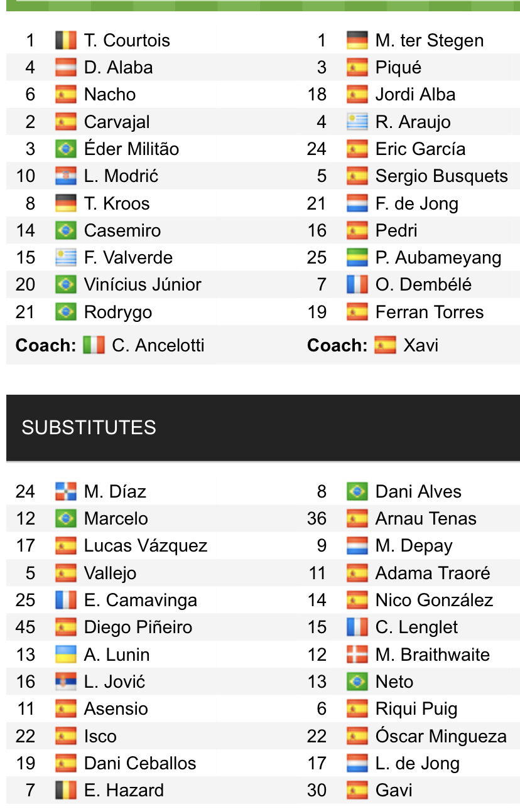The width and height of the screenshot is (520, 812).
Task: Click the Uruguay flag beside R. Araujo
Action: [x=357, y=122]
